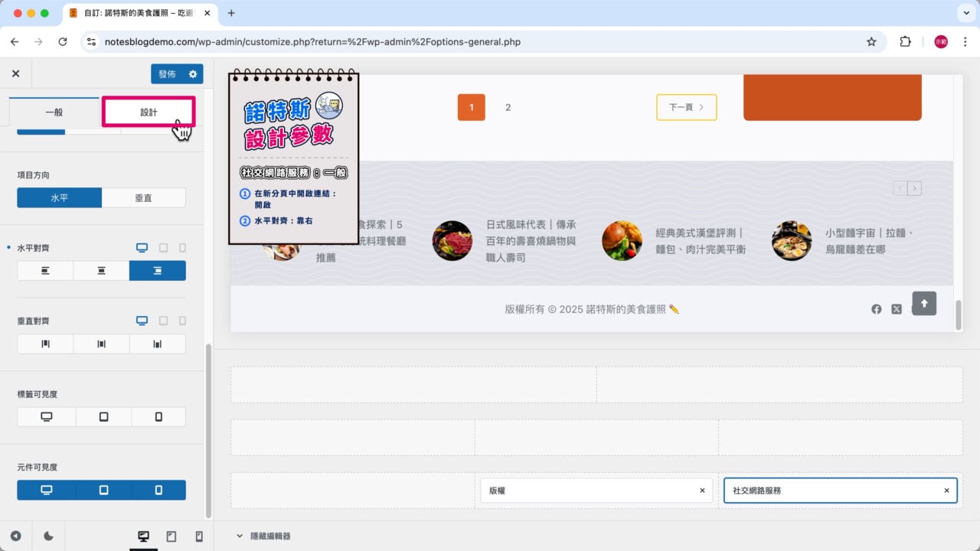Click the 下一頁 pagination button in the preview
The image size is (980, 551).
pyautogui.click(x=685, y=108)
